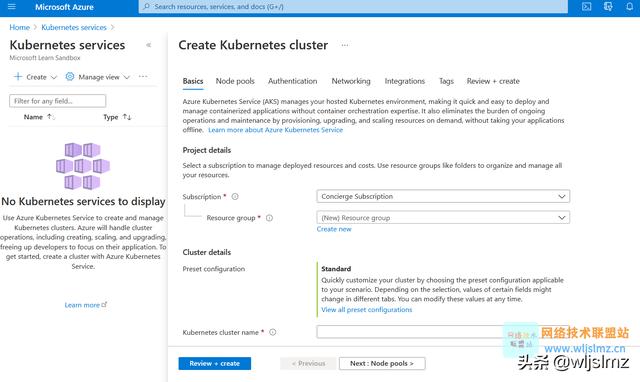Click the Cluster details heading
Viewport: 640px width, 382px height.
pos(207,252)
